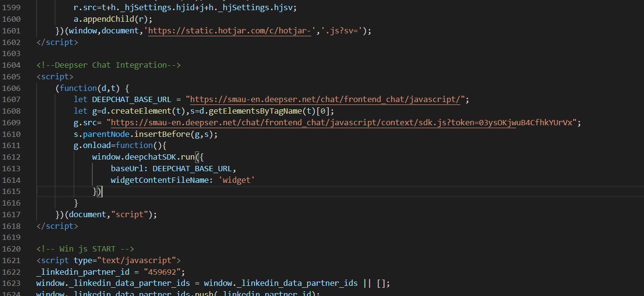644x296 pixels.
Task: Click line number 1615 in the gutter
Action: [11, 192]
